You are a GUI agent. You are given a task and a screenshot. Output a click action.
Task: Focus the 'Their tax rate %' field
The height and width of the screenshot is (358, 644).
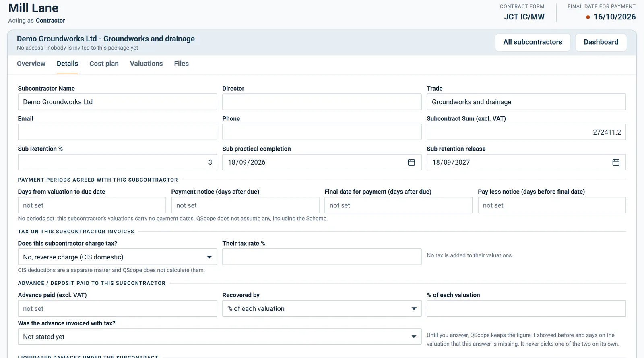click(322, 257)
